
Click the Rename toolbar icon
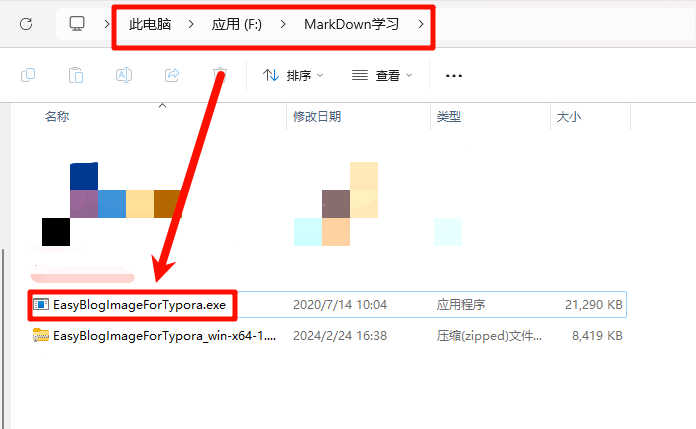coord(124,75)
